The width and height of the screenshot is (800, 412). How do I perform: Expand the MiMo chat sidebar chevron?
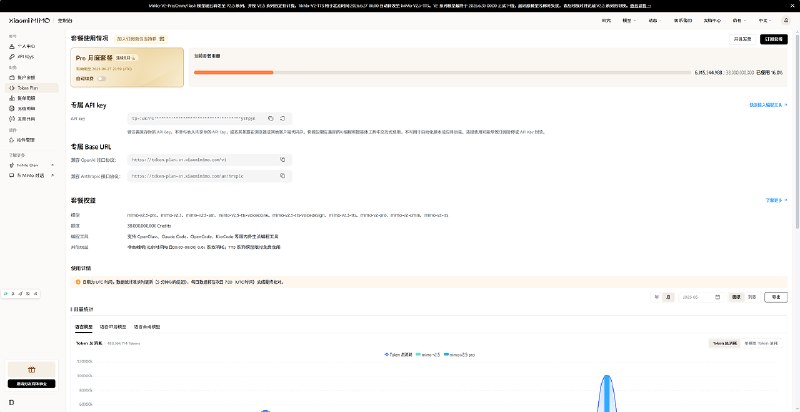53,175
